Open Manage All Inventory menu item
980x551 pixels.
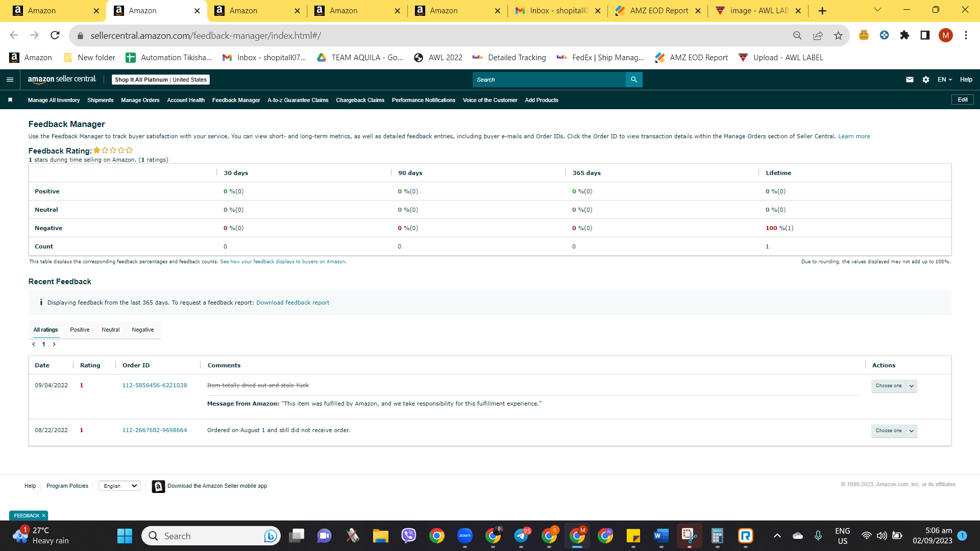click(54, 100)
